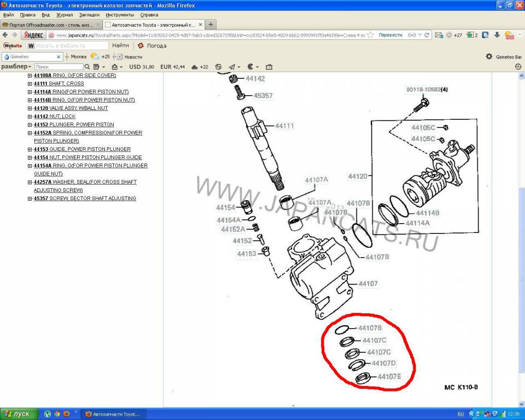Screen dimensions: 525x420
Task: Close the Gismeteo toolbar tab
Action: [59, 57]
